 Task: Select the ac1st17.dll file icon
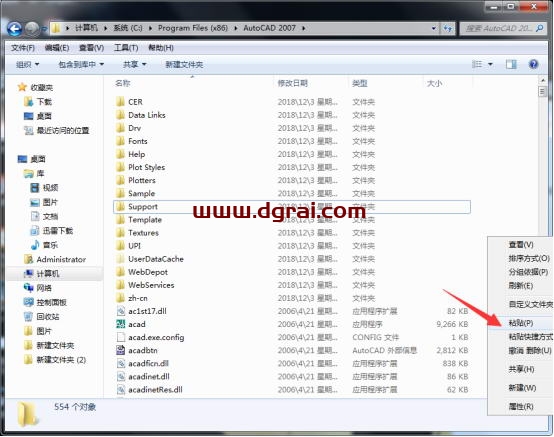[120, 311]
